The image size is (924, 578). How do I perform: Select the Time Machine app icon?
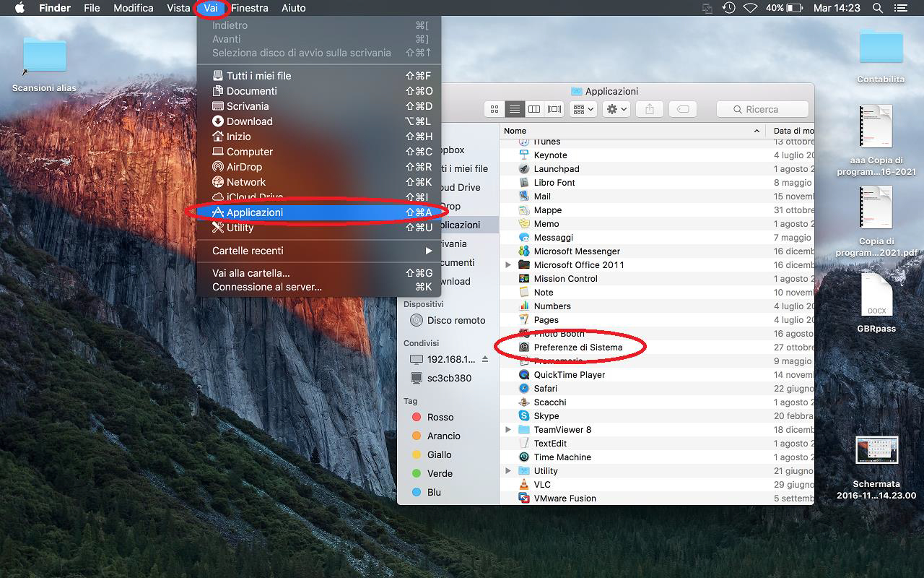pos(524,457)
